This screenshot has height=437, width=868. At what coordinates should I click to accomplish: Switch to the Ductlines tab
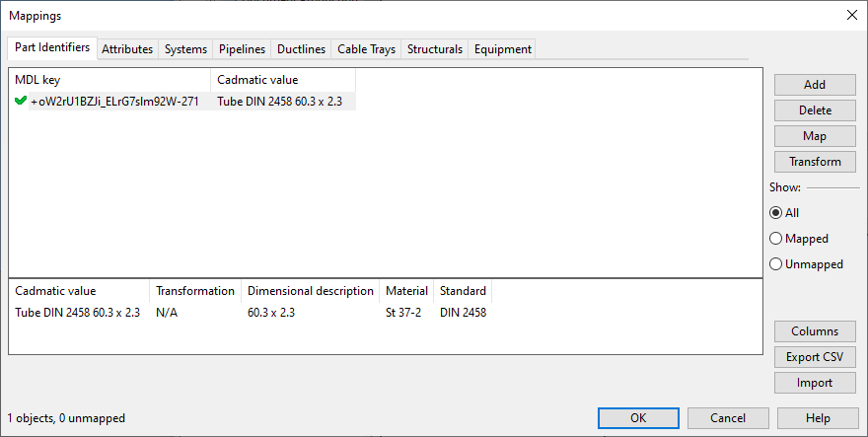click(x=301, y=48)
